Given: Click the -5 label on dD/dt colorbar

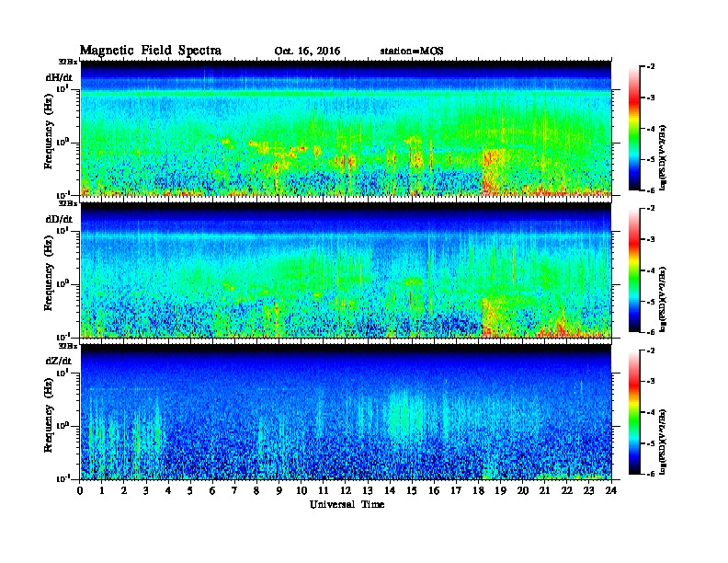Looking at the screenshot, I should coord(651,301).
